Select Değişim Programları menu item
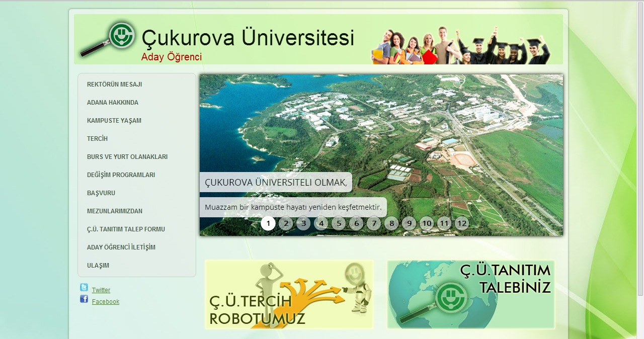Viewport: 644px width, 339px height. 121,175
